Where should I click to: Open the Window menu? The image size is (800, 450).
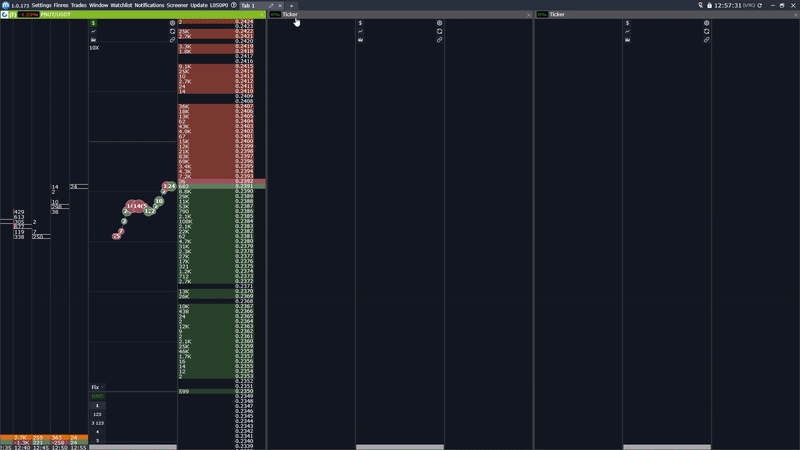[x=98, y=5]
